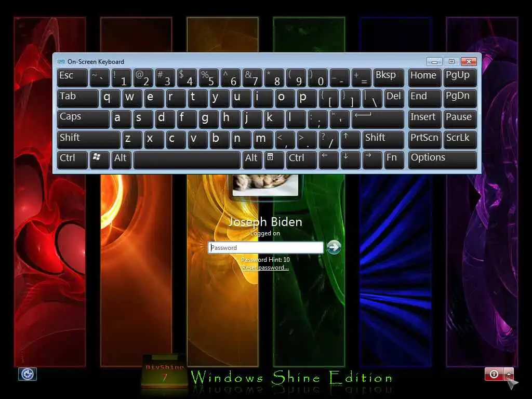The height and width of the screenshot is (399, 532).
Task: Click the apostrophe quote key
Action: coord(339,119)
